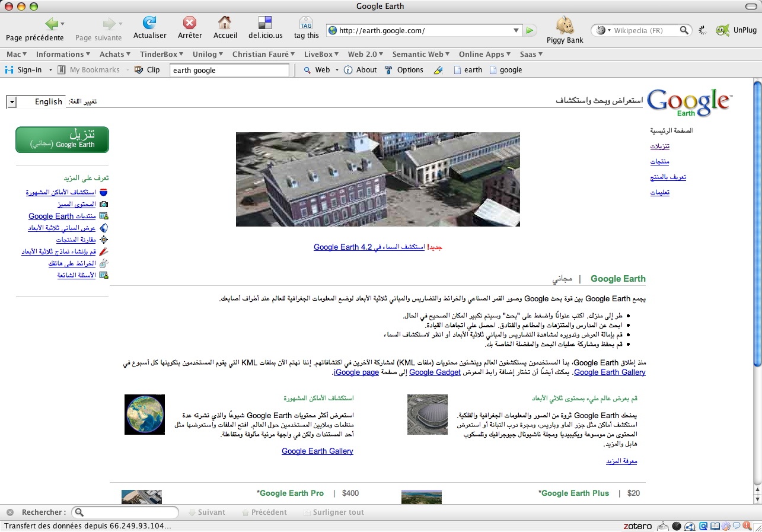762x532 pixels.
Task: Click the Google Earth Pro heading
Action: coord(291,493)
